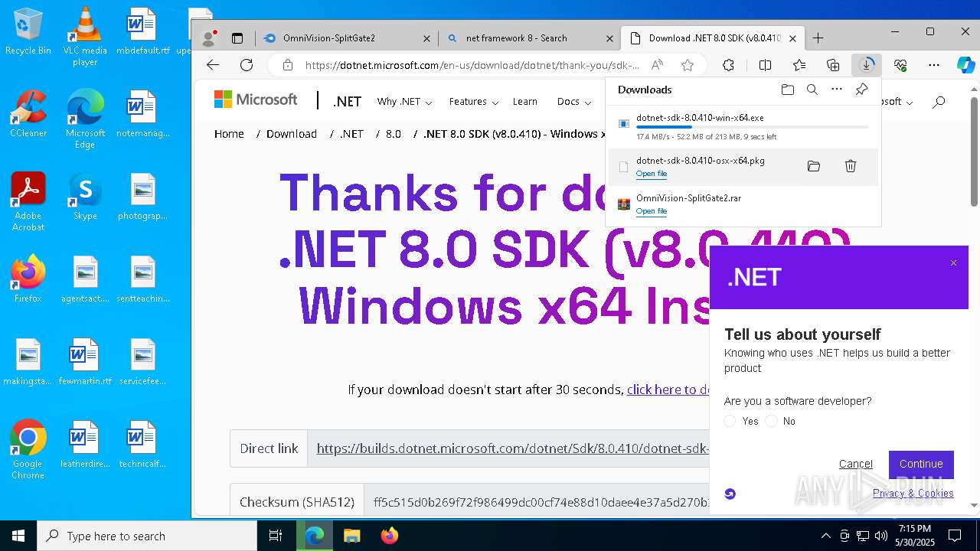Screen dimensions: 980x551
Task: Go to the Download breadcrumb
Action: pyautogui.click(x=291, y=134)
